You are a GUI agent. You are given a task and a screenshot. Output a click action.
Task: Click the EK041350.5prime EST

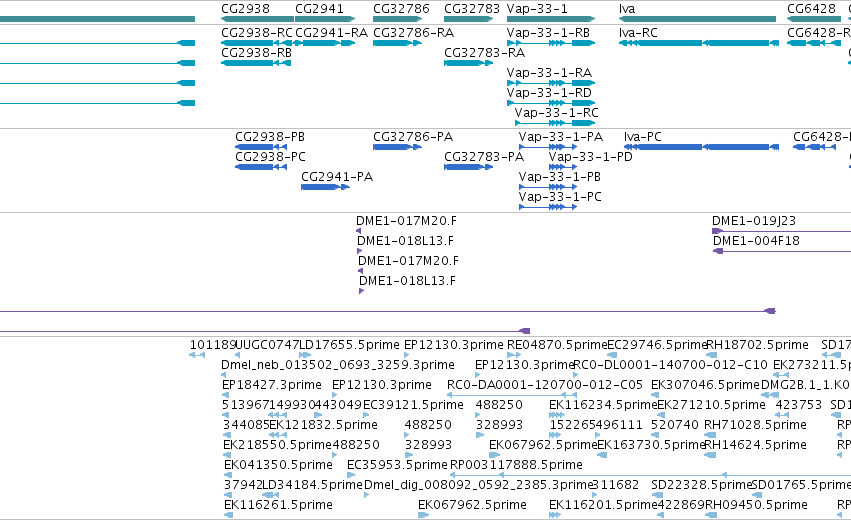click(x=227, y=476)
